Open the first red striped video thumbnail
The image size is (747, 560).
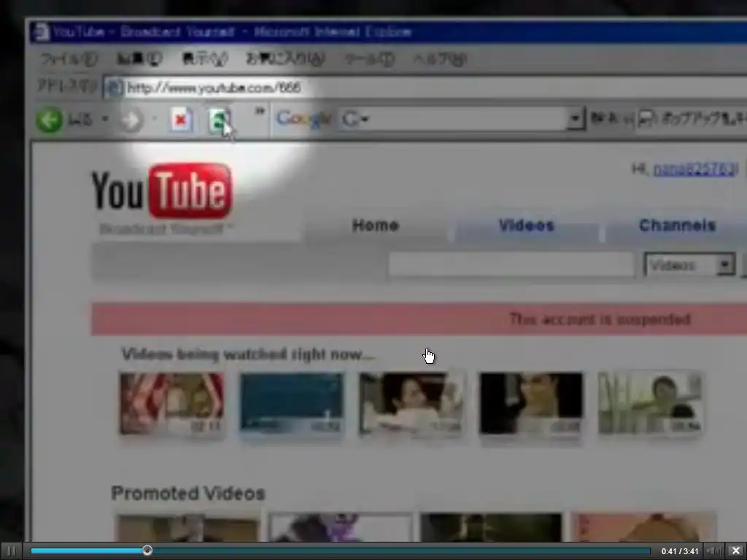tap(171, 404)
